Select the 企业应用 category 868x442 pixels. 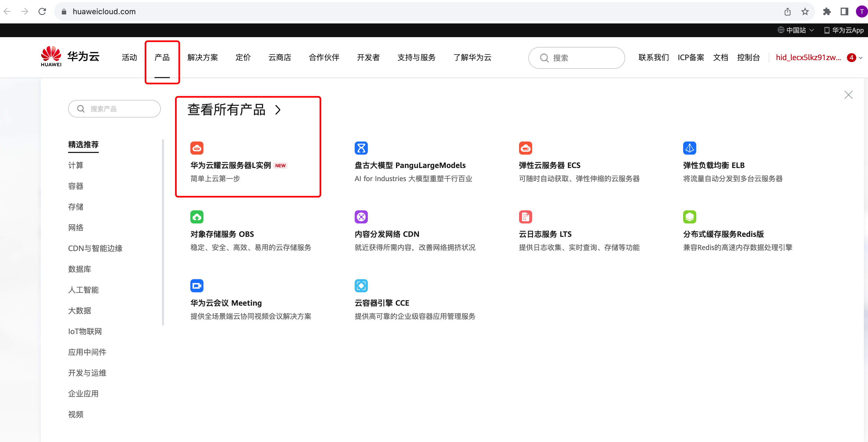(83, 394)
